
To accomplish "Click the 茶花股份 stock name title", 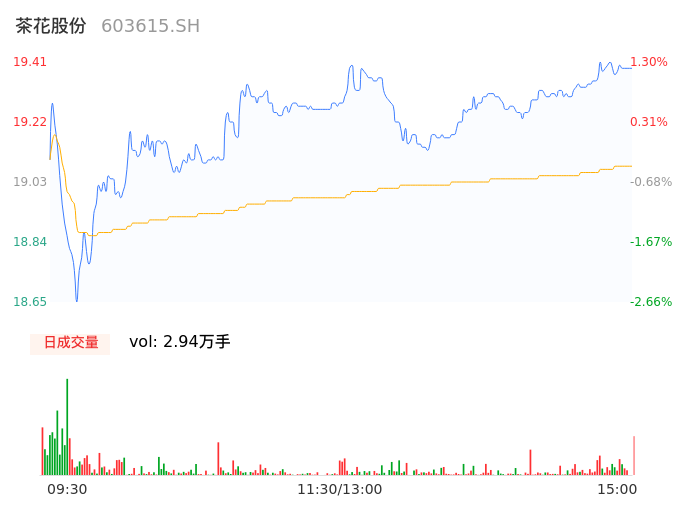I will tap(51, 26).
